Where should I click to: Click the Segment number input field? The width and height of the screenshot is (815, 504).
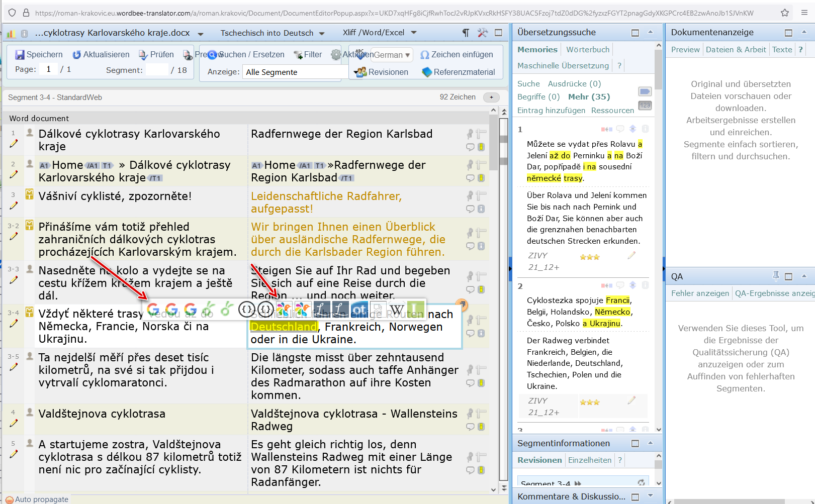pyautogui.click(x=157, y=70)
